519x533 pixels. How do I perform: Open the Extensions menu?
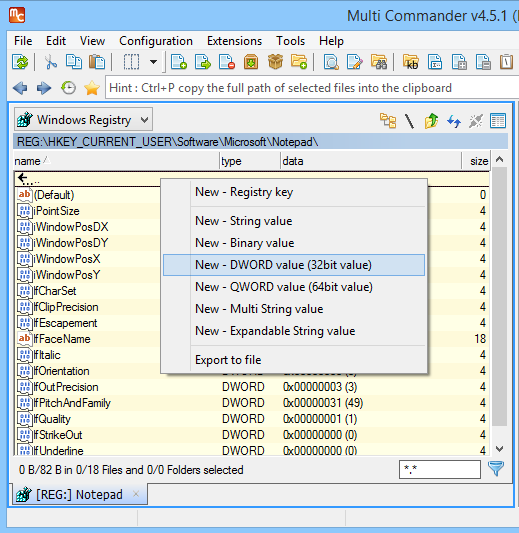(235, 41)
